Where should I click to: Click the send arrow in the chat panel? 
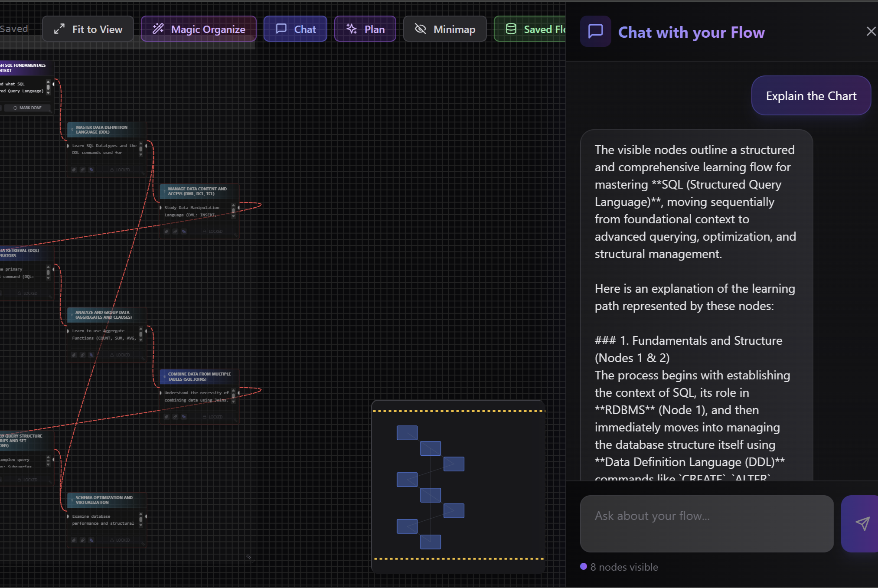click(863, 524)
